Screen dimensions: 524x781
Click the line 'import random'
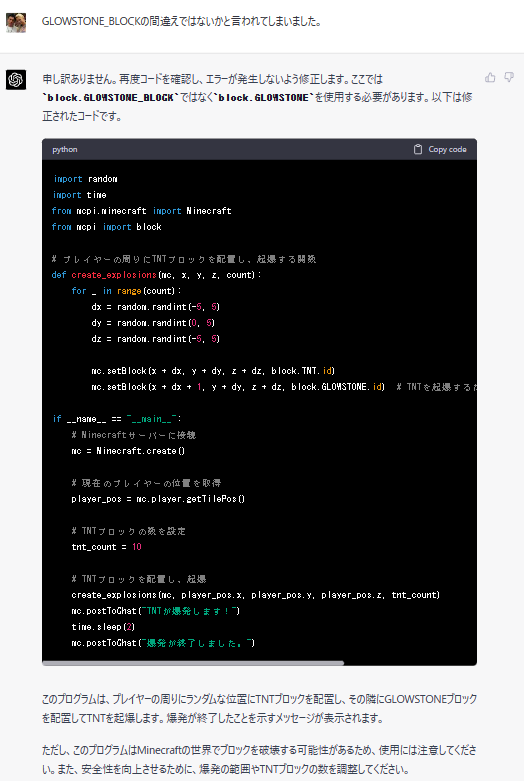pyautogui.click(x=85, y=179)
